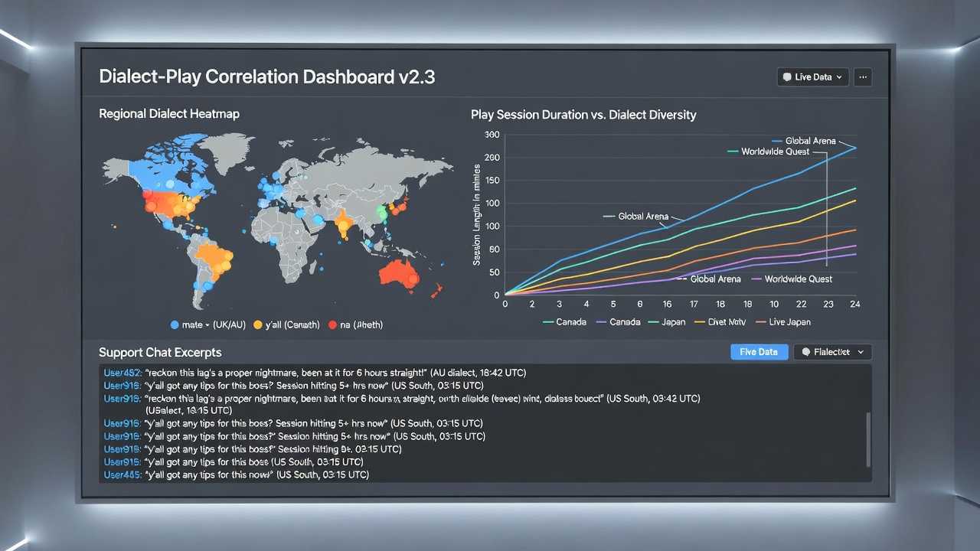Click the purple-line Worldwide Quest label near the chart bottom
Screen dimensions: 980x551
799,279
